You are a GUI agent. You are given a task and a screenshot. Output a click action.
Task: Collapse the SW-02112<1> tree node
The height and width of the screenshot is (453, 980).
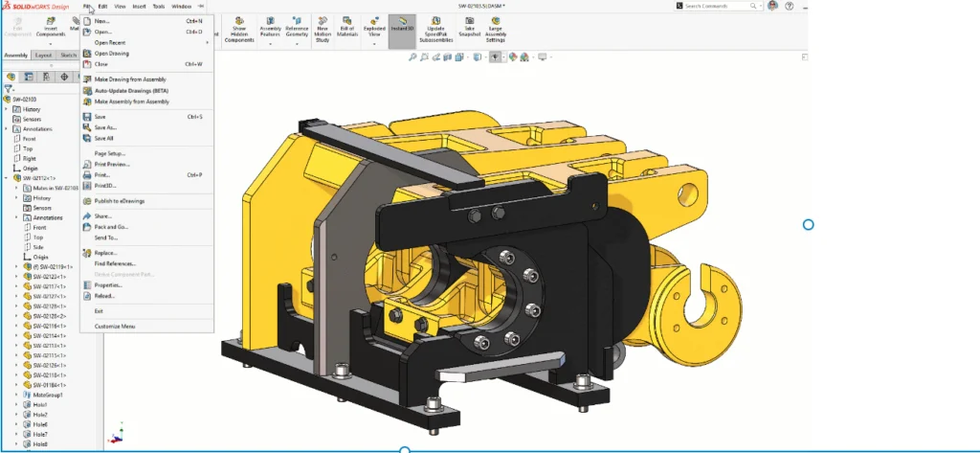coord(7,178)
